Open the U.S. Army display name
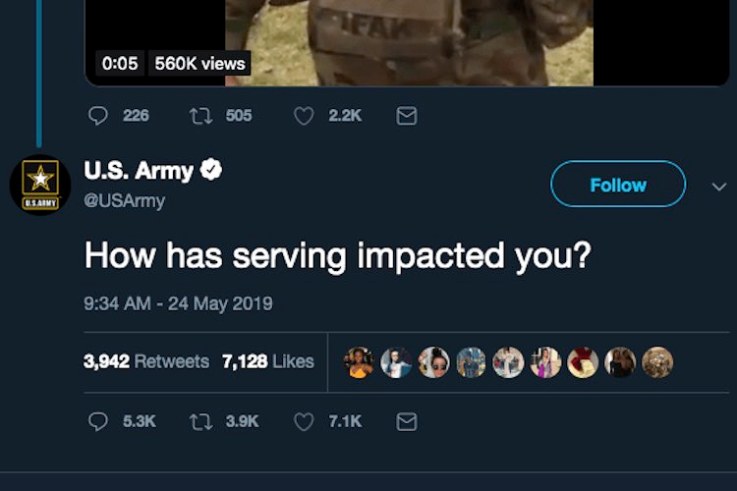This screenshot has height=491, width=737. (x=138, y=172)
